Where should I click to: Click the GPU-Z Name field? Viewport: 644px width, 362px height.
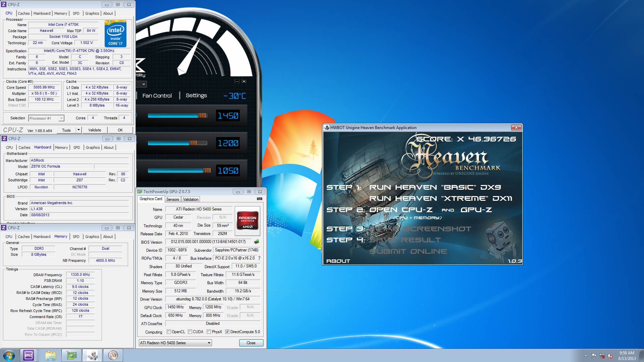[199, 209]
